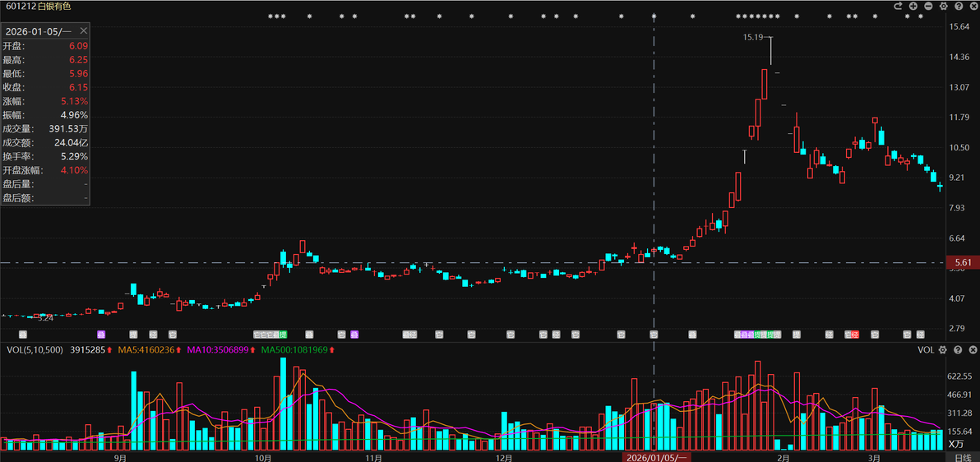Click the 15.19 high price annotation
980x462 pixels.
coord(752,38)
